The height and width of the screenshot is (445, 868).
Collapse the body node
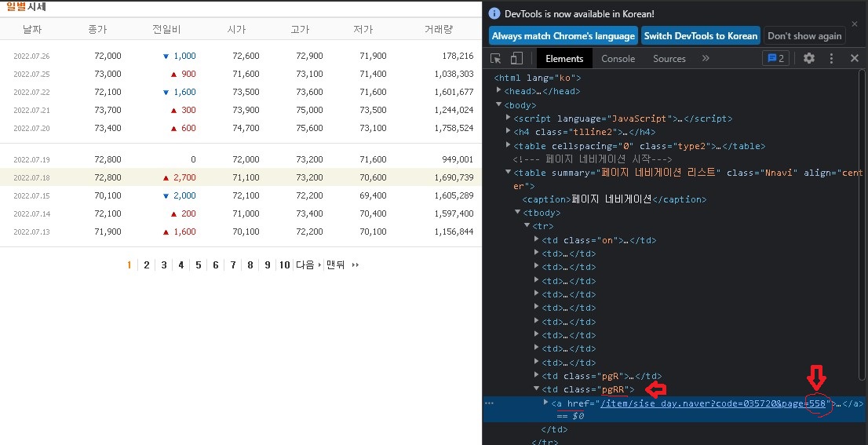point(499,104)
